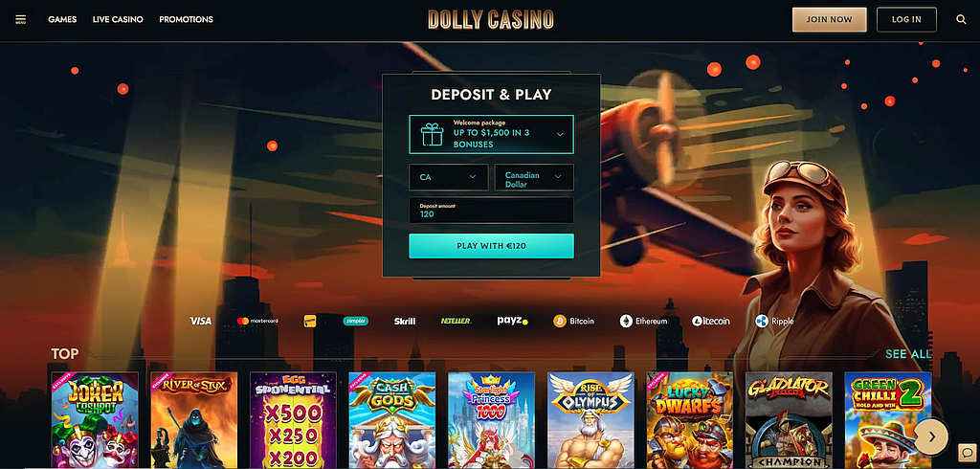Click the Play With €120 button
This screenshot has width=980, height=469.
[491, 246]
